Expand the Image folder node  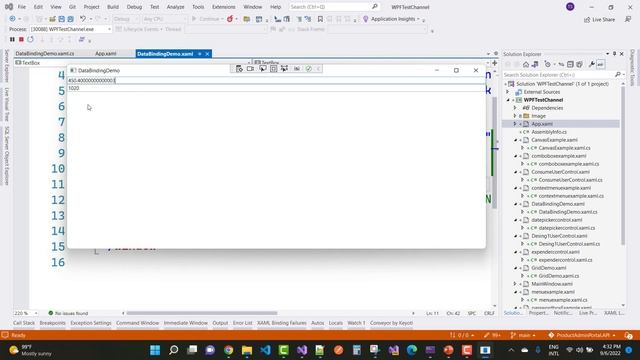point(515,116)
